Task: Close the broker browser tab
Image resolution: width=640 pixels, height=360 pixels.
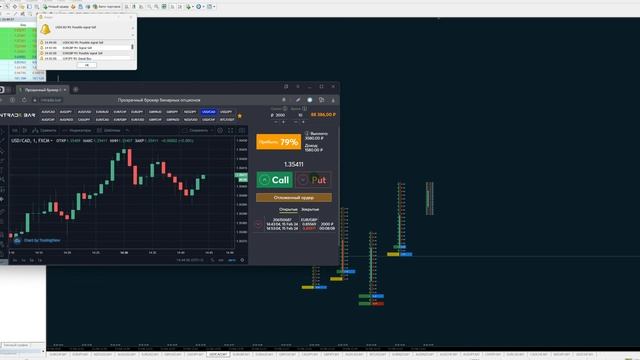Action: tap(64, 89)
